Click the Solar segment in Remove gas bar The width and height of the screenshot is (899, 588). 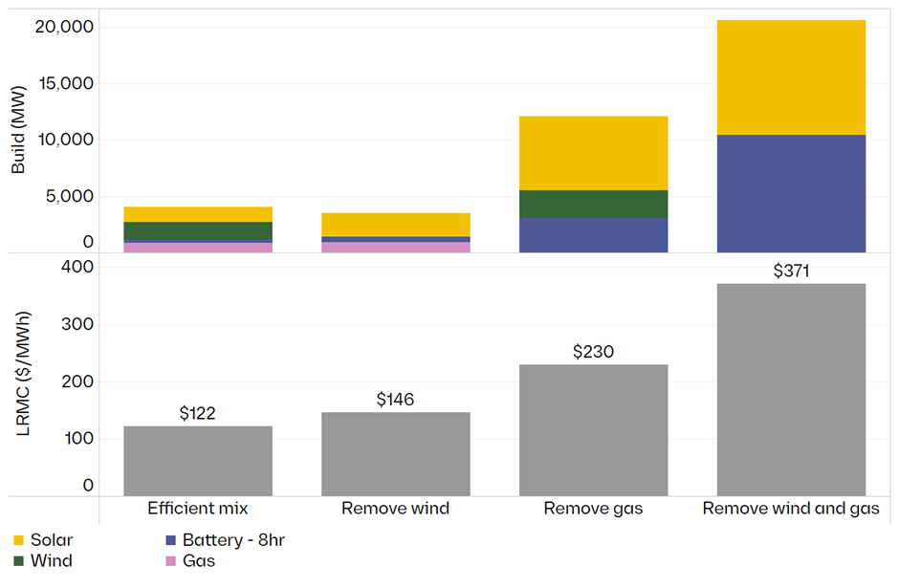point(593,153)
